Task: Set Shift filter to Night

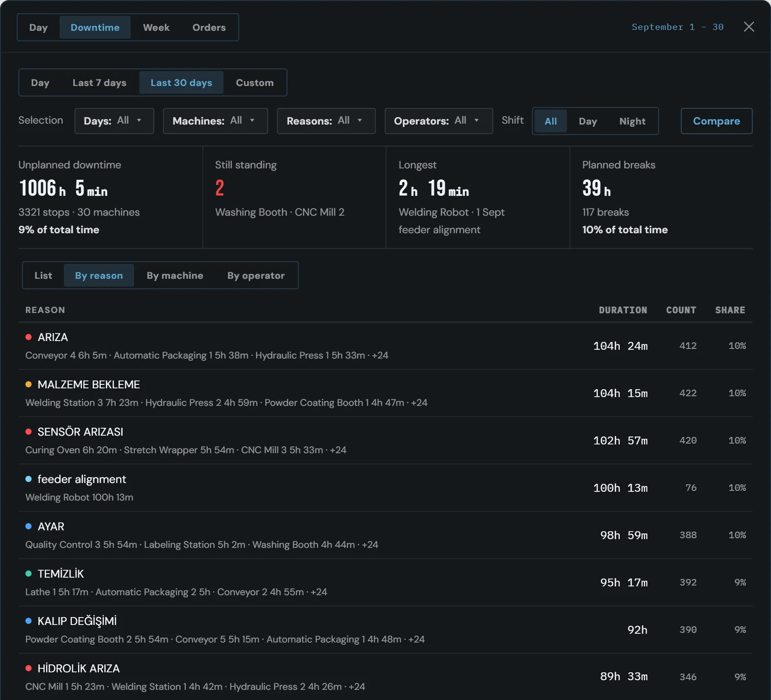Action: tap(632, 121)
